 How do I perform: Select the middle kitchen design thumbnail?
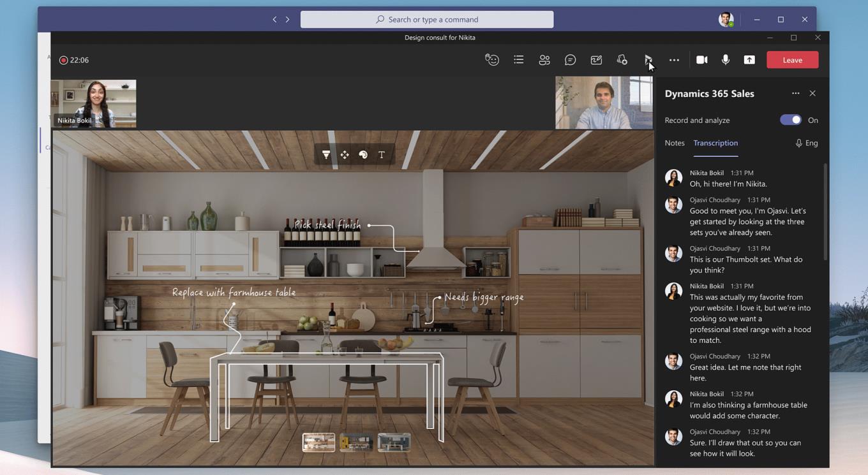(355, 441)
